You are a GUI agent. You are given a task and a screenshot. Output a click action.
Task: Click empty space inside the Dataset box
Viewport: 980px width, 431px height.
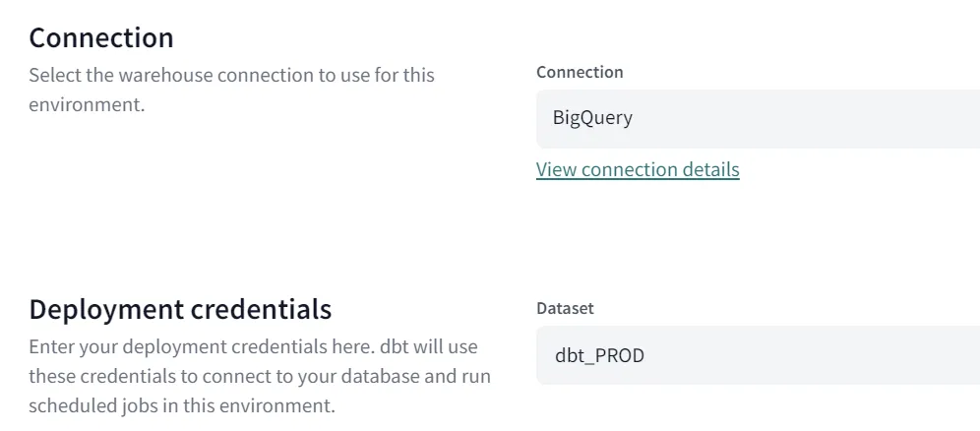coord(836,355)
